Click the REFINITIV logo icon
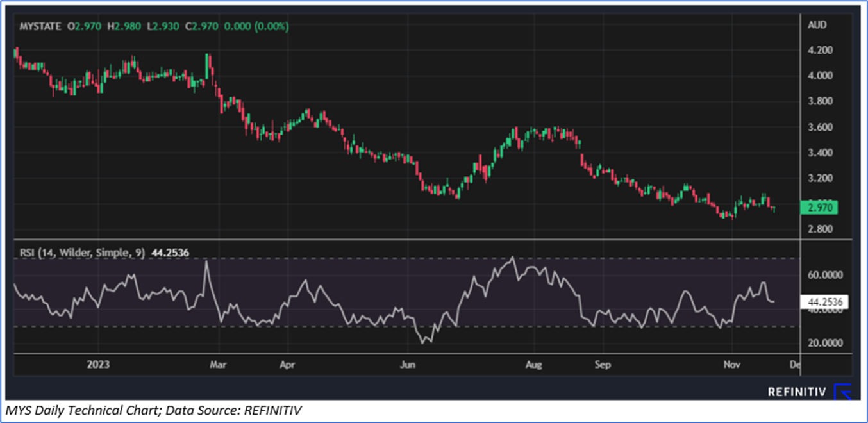Viewport: 868px width, 423px height. click(843, 391)
